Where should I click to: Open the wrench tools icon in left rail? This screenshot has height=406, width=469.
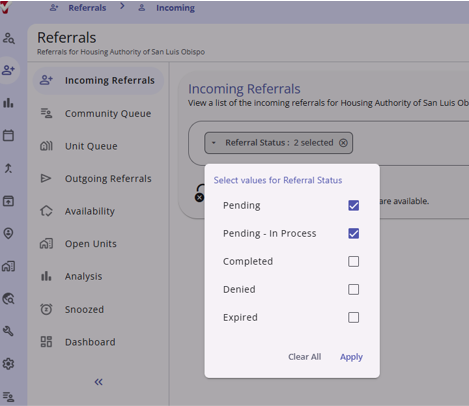click(8, 331)
